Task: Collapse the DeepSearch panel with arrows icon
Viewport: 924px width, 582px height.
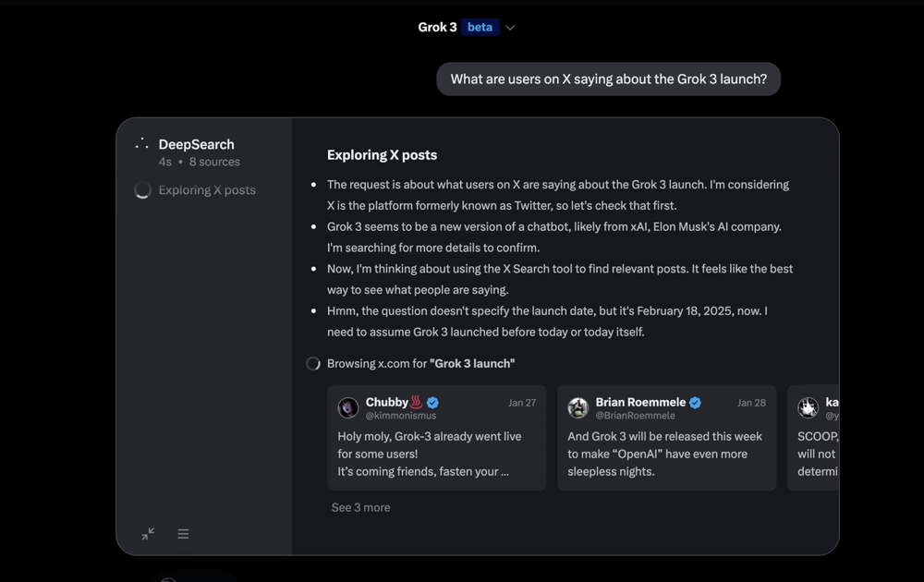Action: click(x=148, y=534)
